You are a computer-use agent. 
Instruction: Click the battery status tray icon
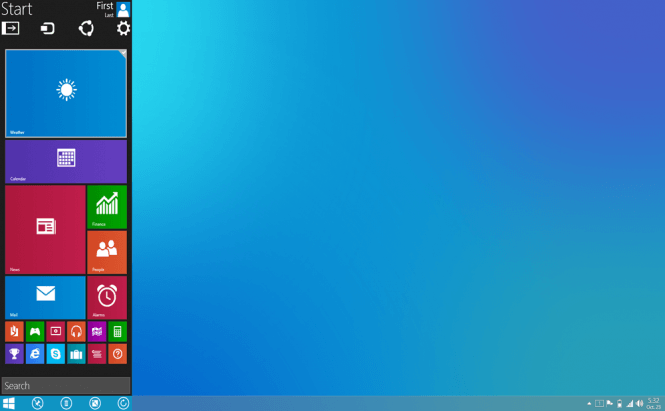[620, 403]
